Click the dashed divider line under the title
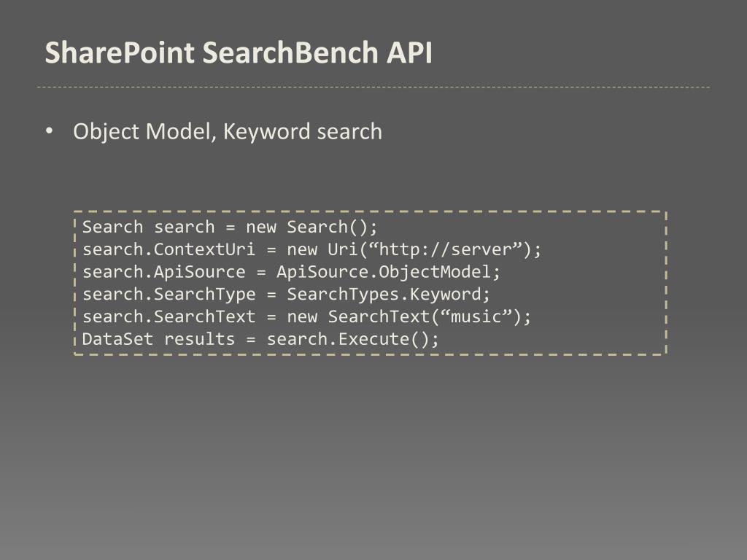 (373, 87)
